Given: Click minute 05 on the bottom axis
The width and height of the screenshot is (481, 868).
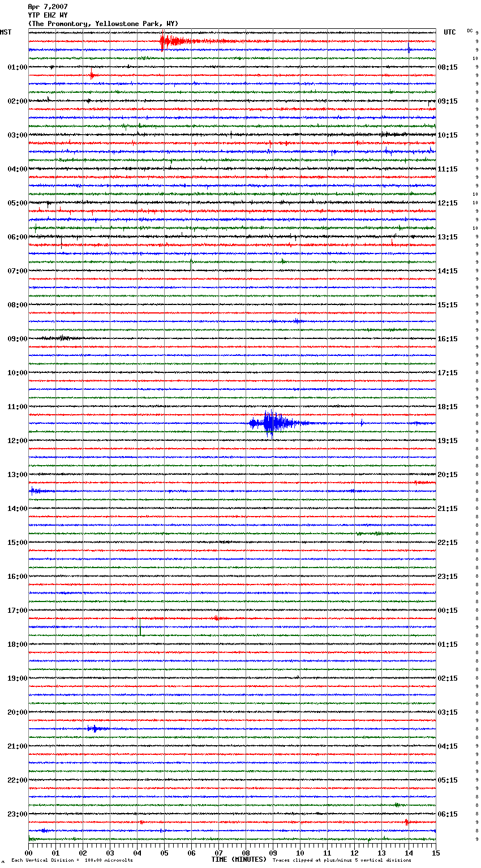Looking at the screenshot, I should click(x=164, y=853).
